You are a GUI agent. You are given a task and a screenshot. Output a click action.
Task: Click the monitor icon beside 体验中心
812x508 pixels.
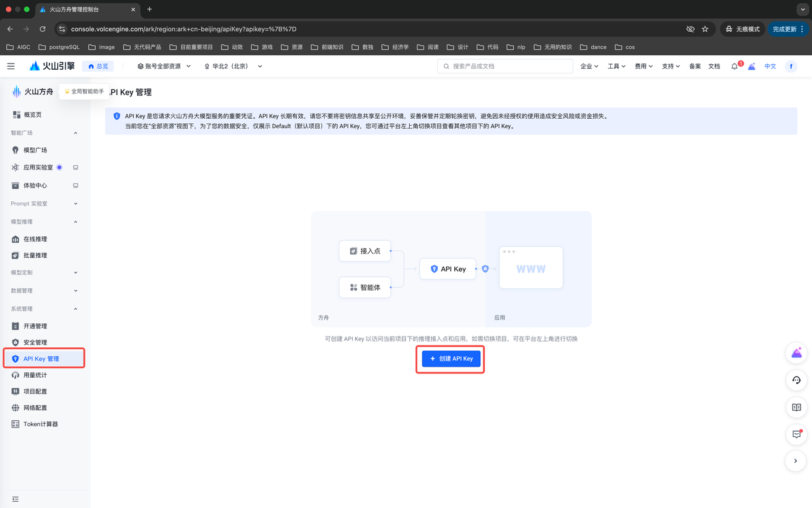coord(75,185)
